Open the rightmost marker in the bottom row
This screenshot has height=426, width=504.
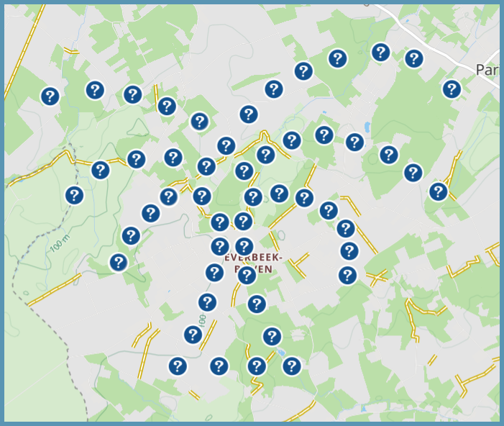[x=291, y=366]
